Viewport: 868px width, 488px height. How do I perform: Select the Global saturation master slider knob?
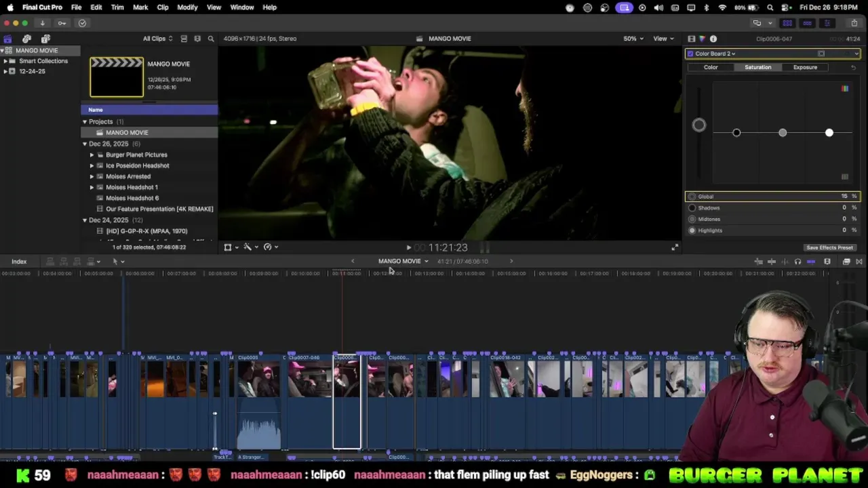tap(699, 125)
